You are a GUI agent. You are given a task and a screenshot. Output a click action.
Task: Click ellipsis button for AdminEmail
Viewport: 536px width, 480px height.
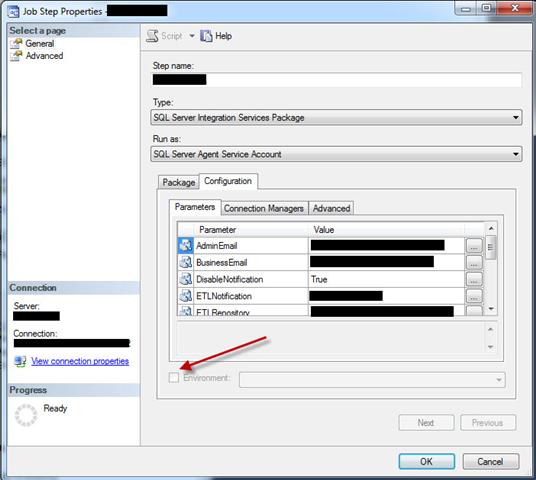(x=474, y=245)
